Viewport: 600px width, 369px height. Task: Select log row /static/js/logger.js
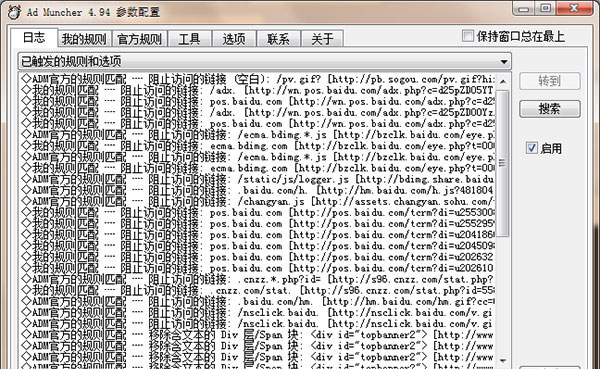point(257,179)
